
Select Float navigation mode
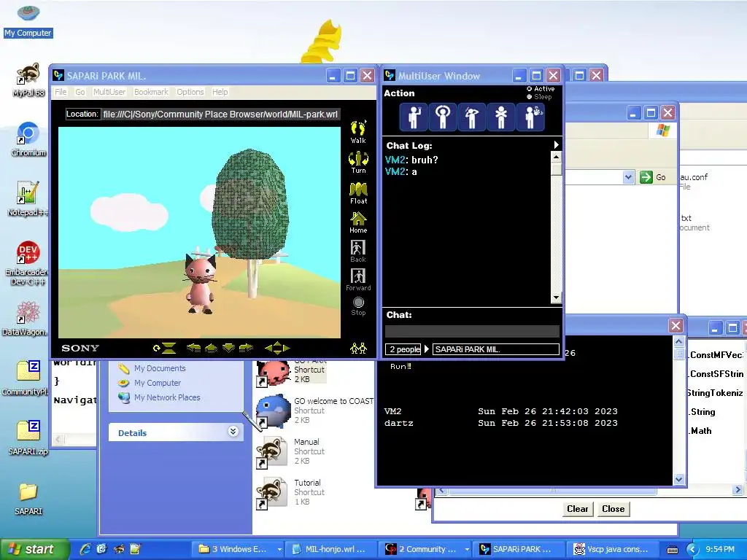coord(358,192)
